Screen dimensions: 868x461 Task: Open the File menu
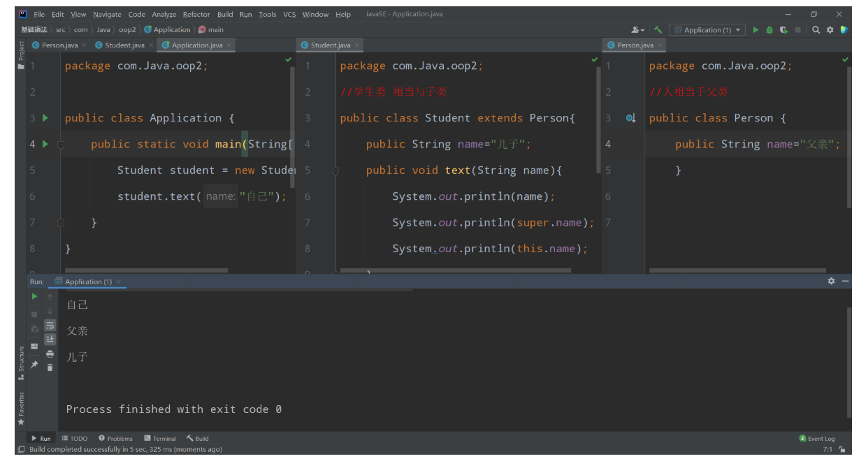click(39, 14)
